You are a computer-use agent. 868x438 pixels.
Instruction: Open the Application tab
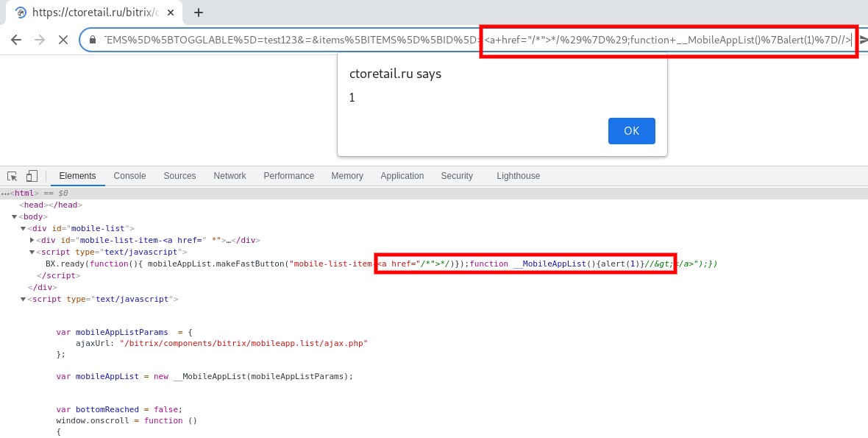coord(402,176)
